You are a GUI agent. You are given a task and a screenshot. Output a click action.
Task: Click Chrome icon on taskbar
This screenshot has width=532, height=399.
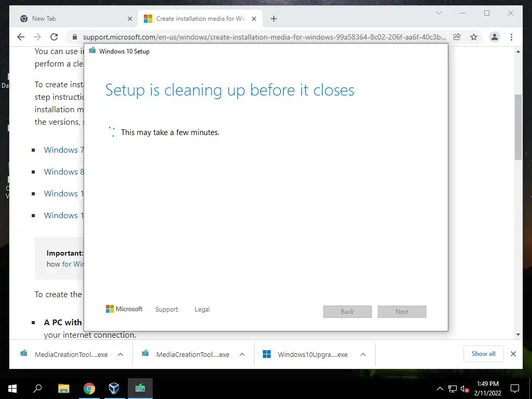tap(89, 389)
